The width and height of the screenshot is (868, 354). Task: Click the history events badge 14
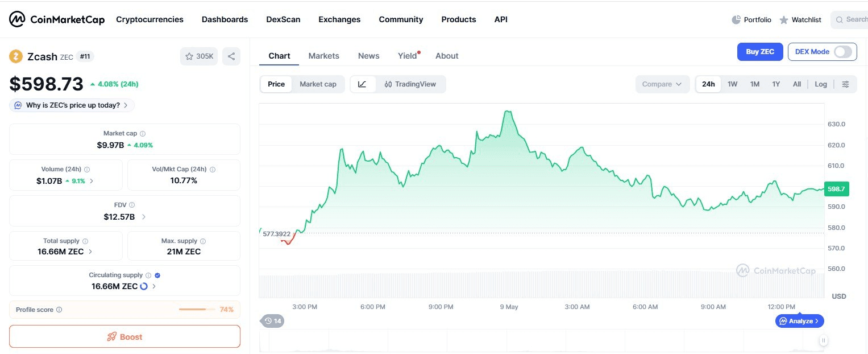pyautogui.click(x=273, y=321)
